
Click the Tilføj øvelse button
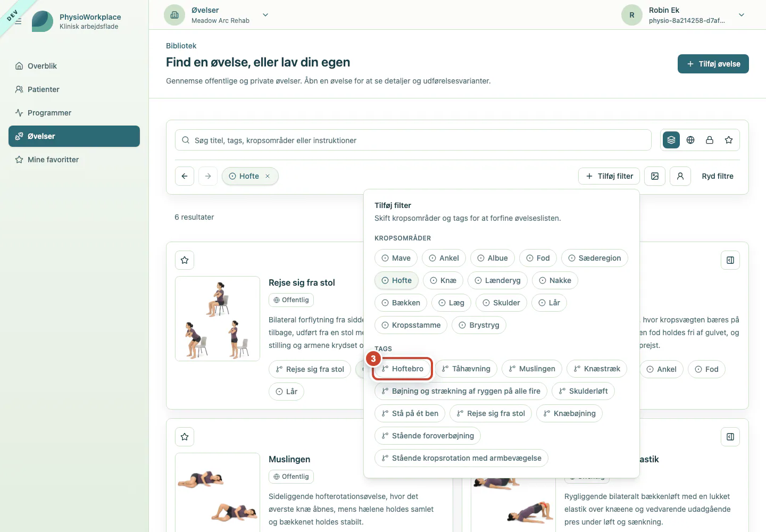pyautogui.click(x=713, y=64)
